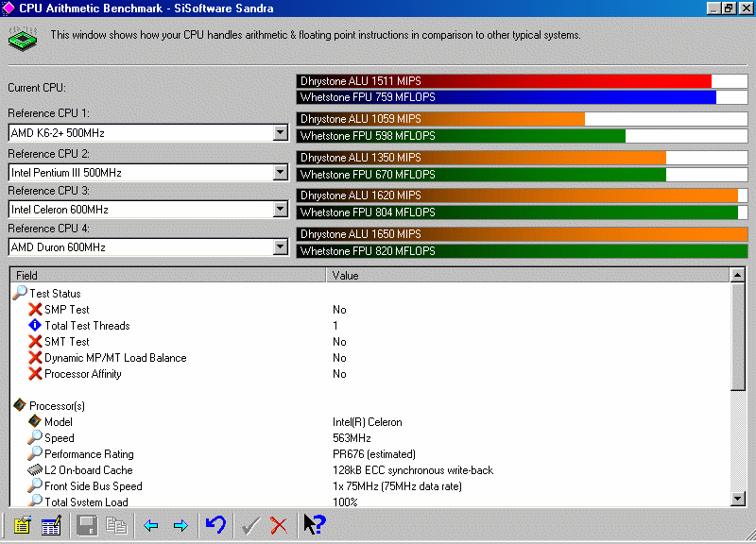Viewport: 756px width, 544px height.
Task: Click the blue Refresh/undo arrow icon
Action: 215,525
